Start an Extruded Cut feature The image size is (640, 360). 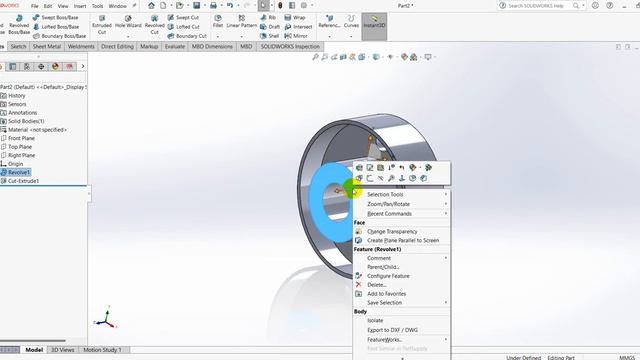point(102,24)
